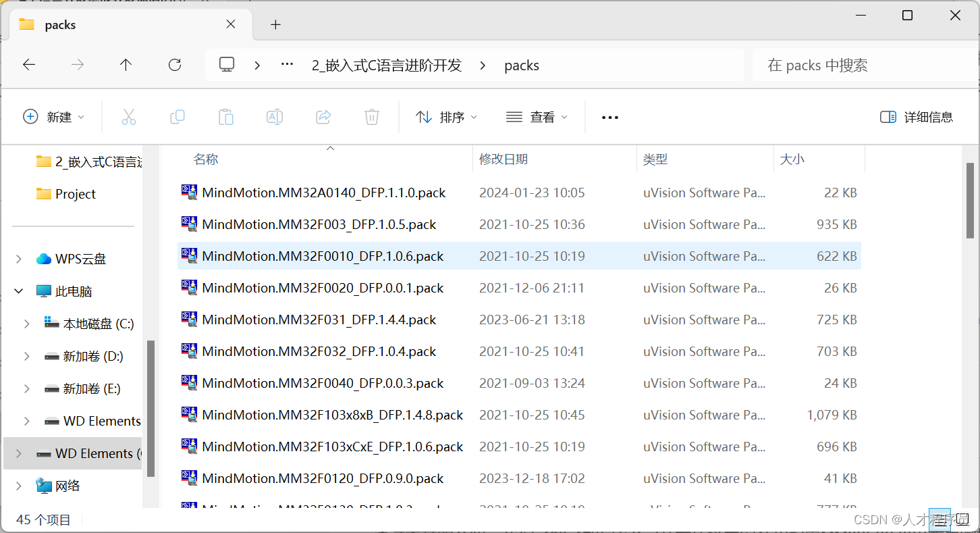Viewport: 980px width, 533px height.
Task: Click the search box 在 packs 中搜索
Action: click(864, 65)
